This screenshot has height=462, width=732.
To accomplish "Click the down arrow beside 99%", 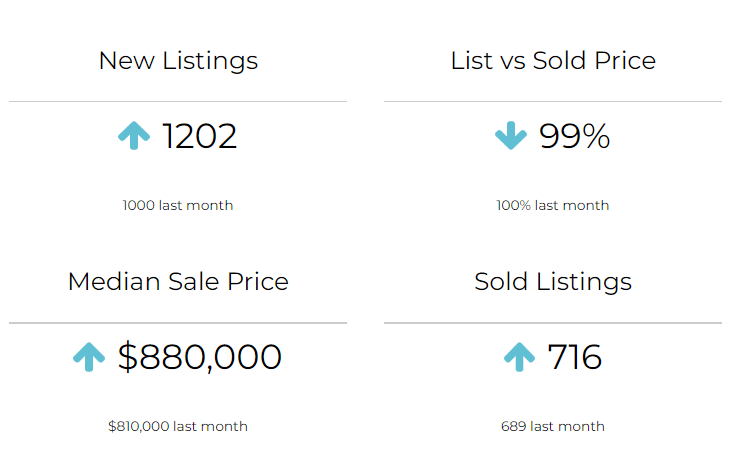I will [x=510, y=135].
